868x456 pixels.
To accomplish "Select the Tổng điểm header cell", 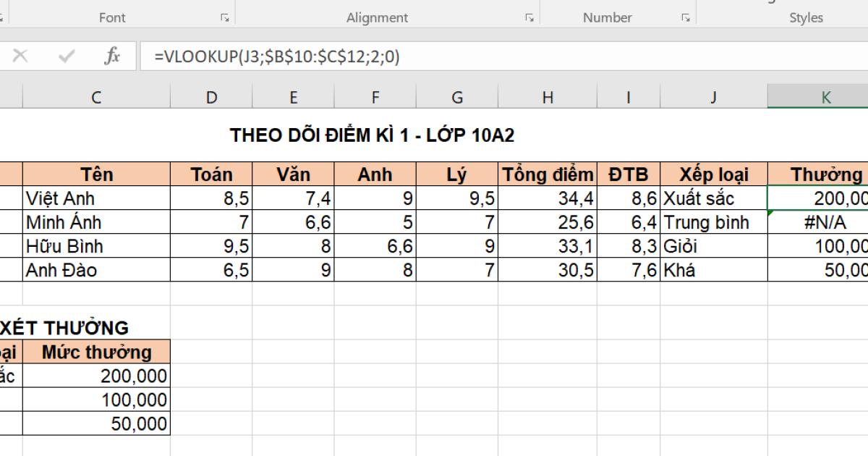I will pos(548,174).
